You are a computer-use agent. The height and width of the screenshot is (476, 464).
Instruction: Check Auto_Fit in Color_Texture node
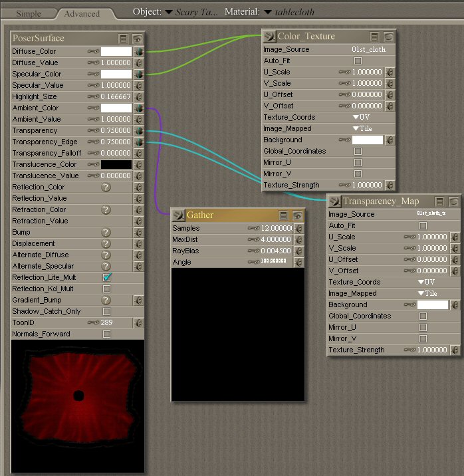pyautogui.click(x=358, y=60)
